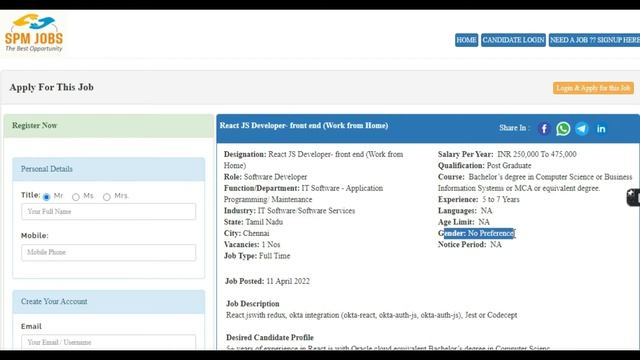Click the Age Limit: NA text
640x360 pixels.
pyautogui.click(x=464, y=222)
